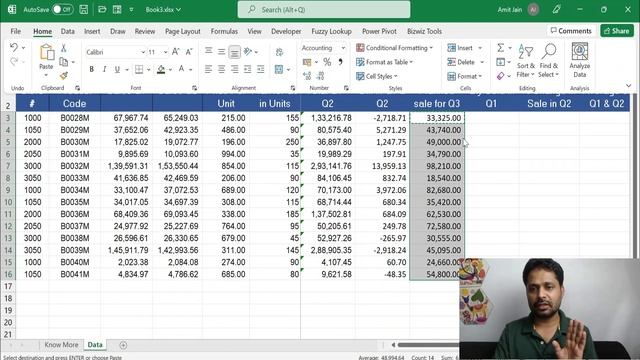Image resolution: width=640 pixels, height=360 pixels.
Task: Select cell with code B0033M
Action: (x=75, y=178)
